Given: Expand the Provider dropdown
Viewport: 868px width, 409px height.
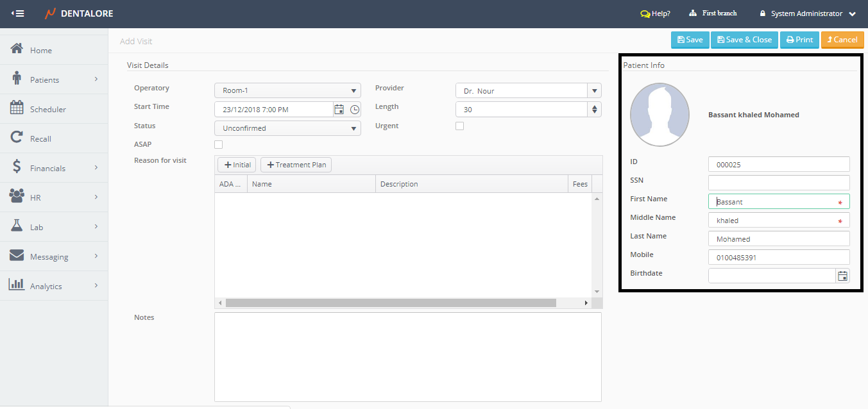Looking at the screenshot, I should 595,91.
